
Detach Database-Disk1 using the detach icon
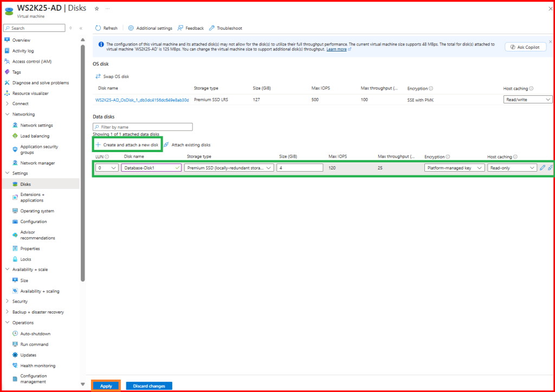pos(550,168)
